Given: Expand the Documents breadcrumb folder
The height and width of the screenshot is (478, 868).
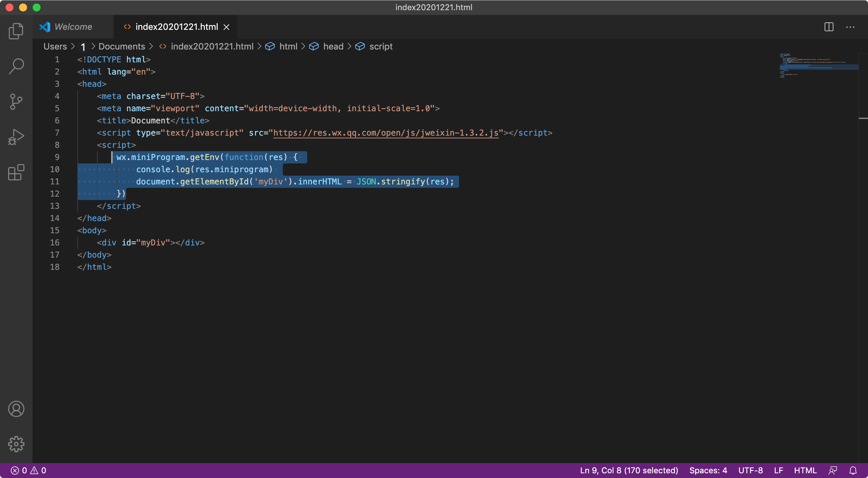Looking at the screenshot, I should tap(121, 46).
